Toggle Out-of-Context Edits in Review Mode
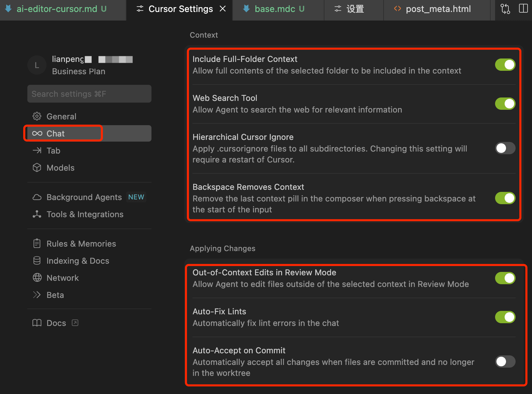 pos(505,278)
